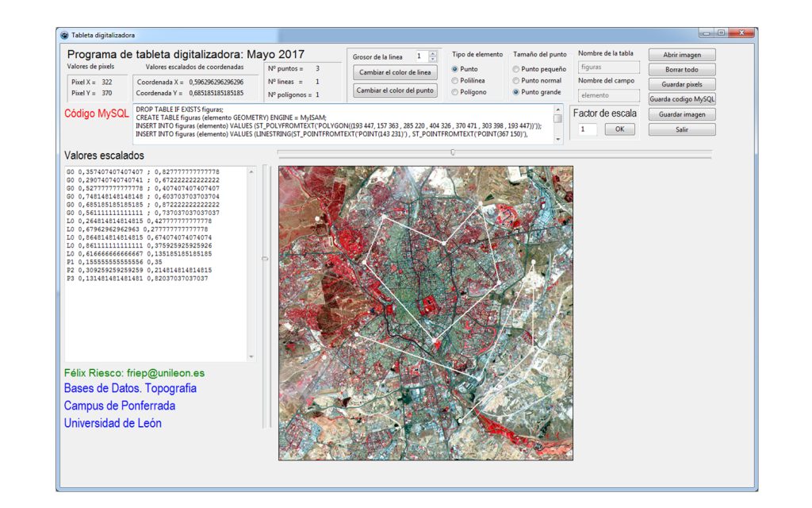Click Borrar todo to clear everything
The height and width of the screenshot is (508, 812).
[x=681, y=69]
